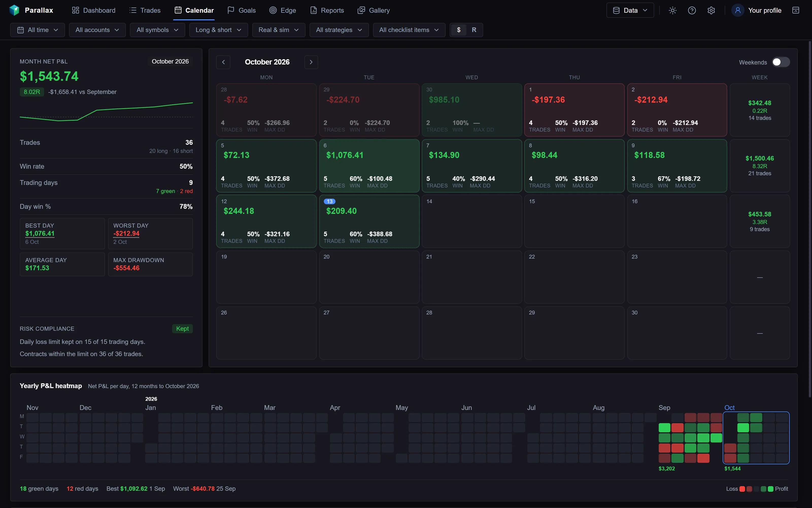
Task: Open October 6 day cell $1,076.41
Action: click(x=369, y=166)
